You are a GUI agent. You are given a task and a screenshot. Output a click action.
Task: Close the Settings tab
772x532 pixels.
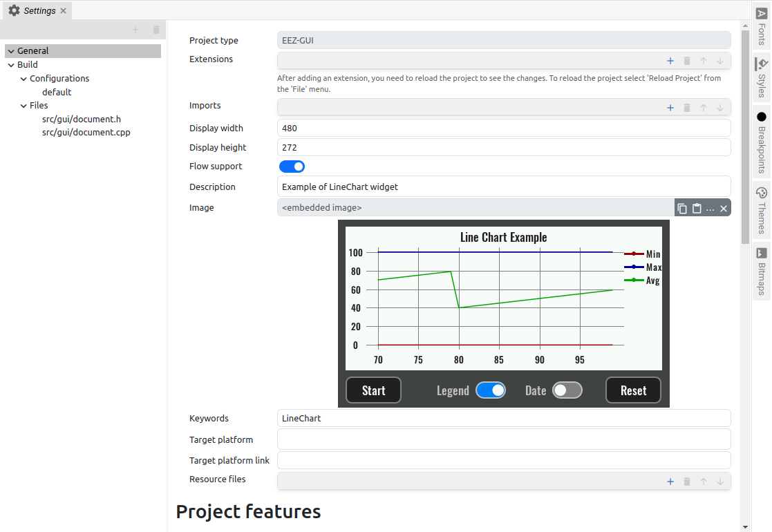coord(63,11)
